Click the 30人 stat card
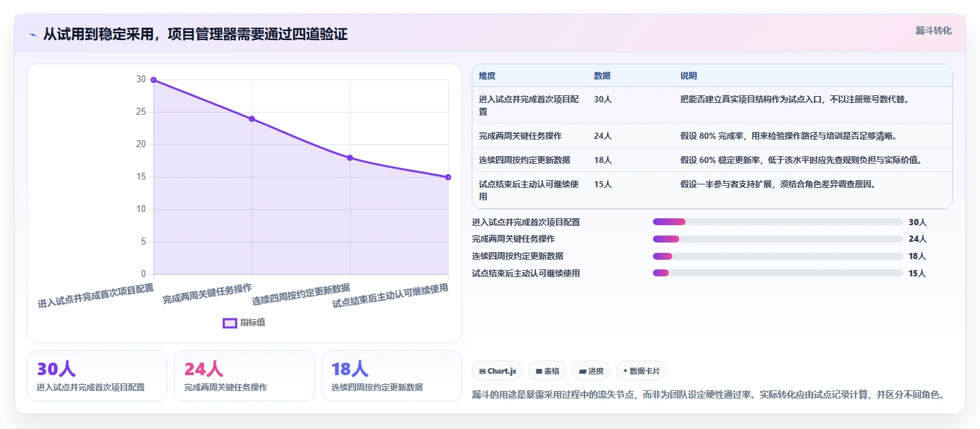The height and width of the screenshot is (429, 980). click(97, 376)
